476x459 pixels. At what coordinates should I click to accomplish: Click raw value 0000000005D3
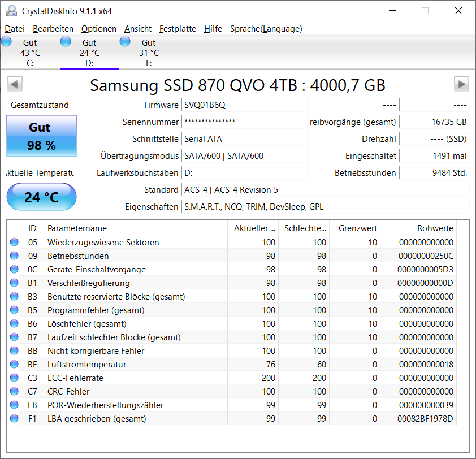pyautogui.click(x=425, y=269)
